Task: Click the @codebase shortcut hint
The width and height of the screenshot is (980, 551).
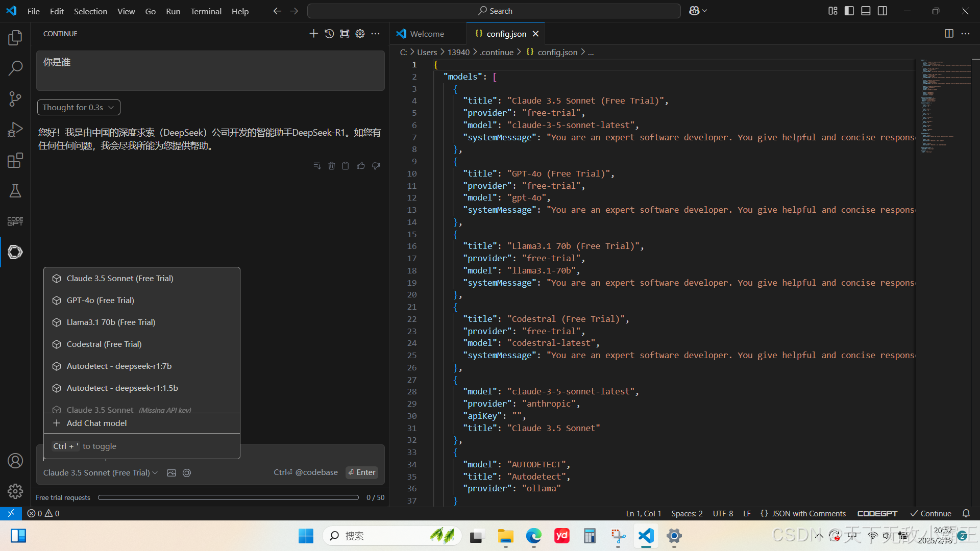Action: 306,472
